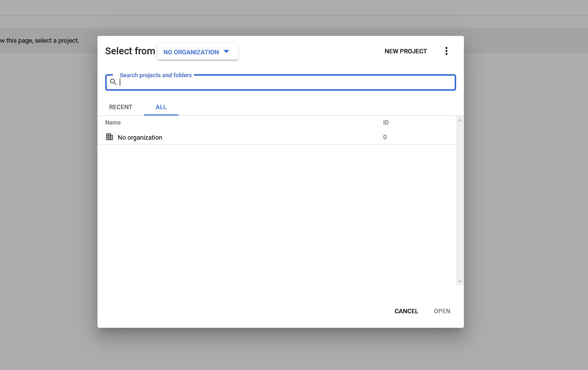Open the NO ORGANIZATION selector

tap(197, 52)
